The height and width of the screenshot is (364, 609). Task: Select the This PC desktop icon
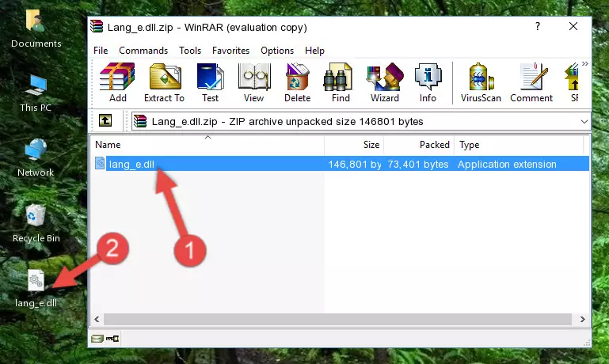[36, 93]
